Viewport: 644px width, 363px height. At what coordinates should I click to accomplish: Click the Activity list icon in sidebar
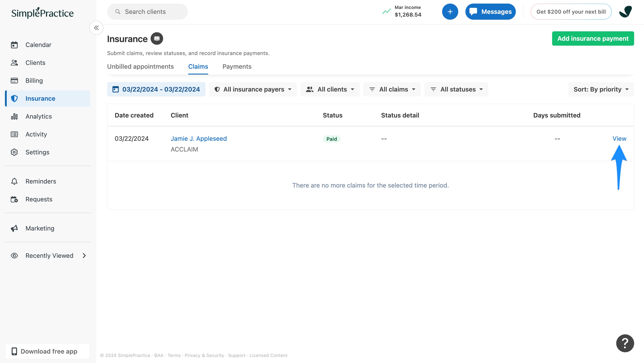point(14,134)
